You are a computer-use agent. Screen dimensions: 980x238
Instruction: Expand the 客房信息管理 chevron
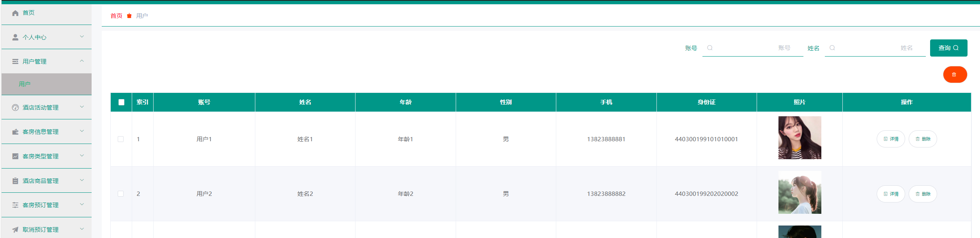pyautogui.click(x=82, y=131)
